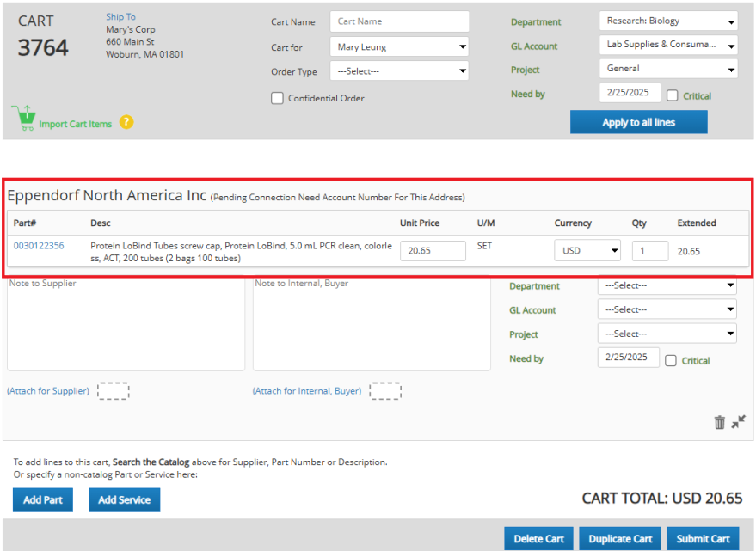
Task: Click the Protein LoBind Tubes description text
Action: point(241,252)
